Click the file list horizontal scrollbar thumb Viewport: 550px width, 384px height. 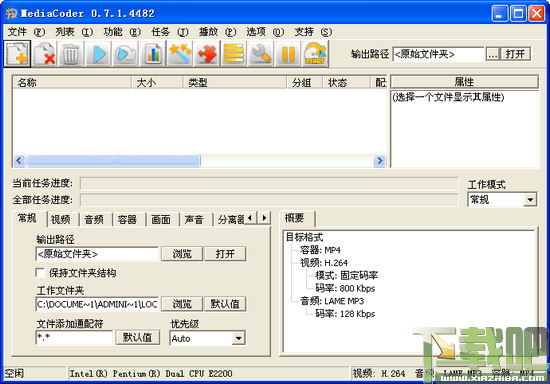coord(114,161)
